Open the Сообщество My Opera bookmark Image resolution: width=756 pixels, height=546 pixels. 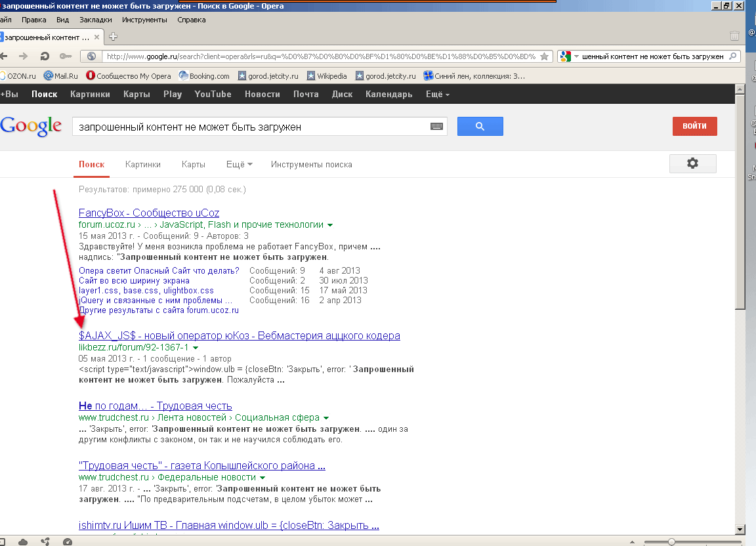click(128, 75)
